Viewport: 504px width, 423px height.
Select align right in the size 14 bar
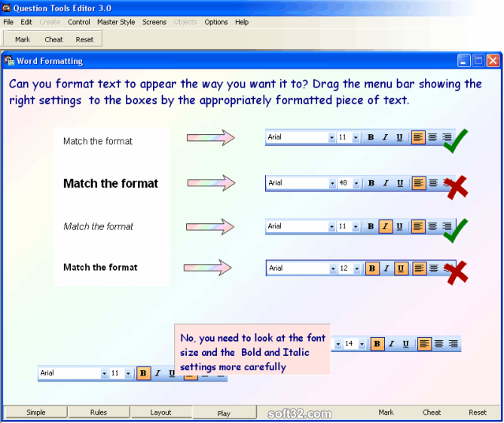[454, 344]
